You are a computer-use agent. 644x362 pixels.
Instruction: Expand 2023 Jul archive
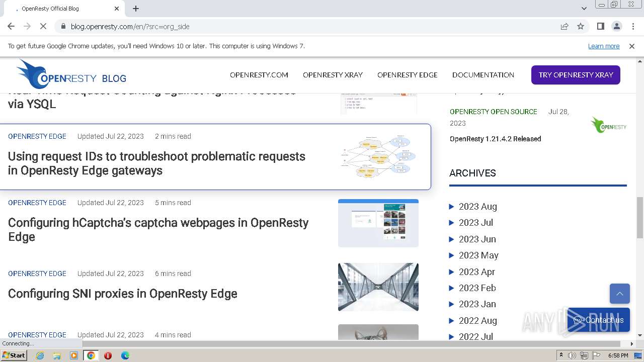coord(471,223)
